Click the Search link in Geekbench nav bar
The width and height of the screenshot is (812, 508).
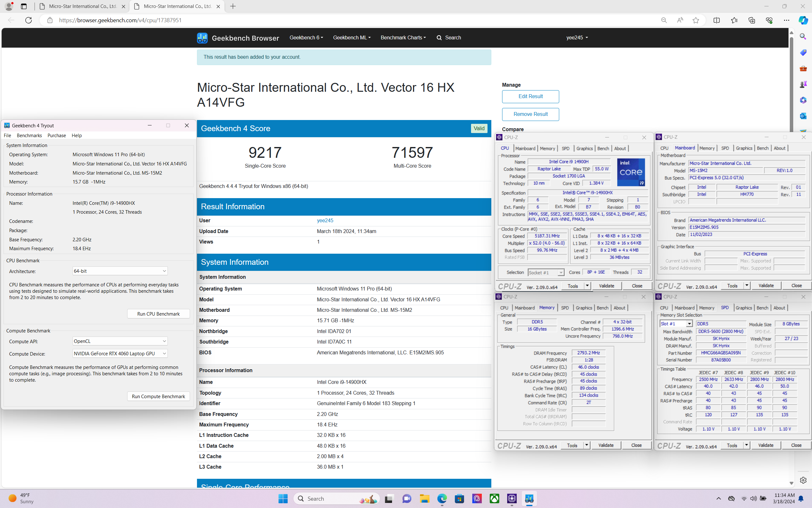click(x=449, y=38)
